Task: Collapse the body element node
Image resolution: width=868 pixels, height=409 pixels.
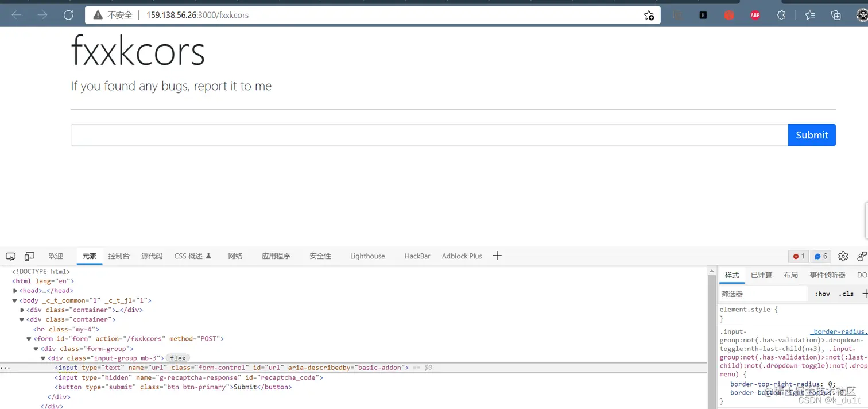Action: pos(15,300)
